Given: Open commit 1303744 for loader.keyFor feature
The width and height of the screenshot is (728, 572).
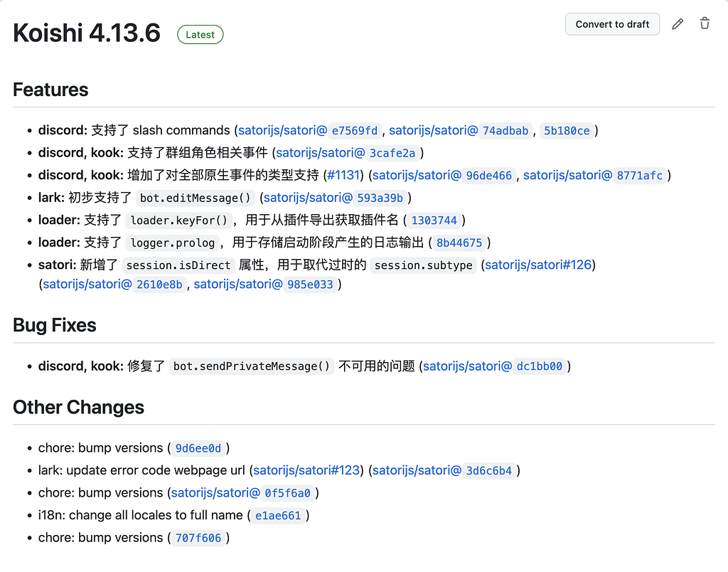Looking at the screenshot, I should (436, 221).
